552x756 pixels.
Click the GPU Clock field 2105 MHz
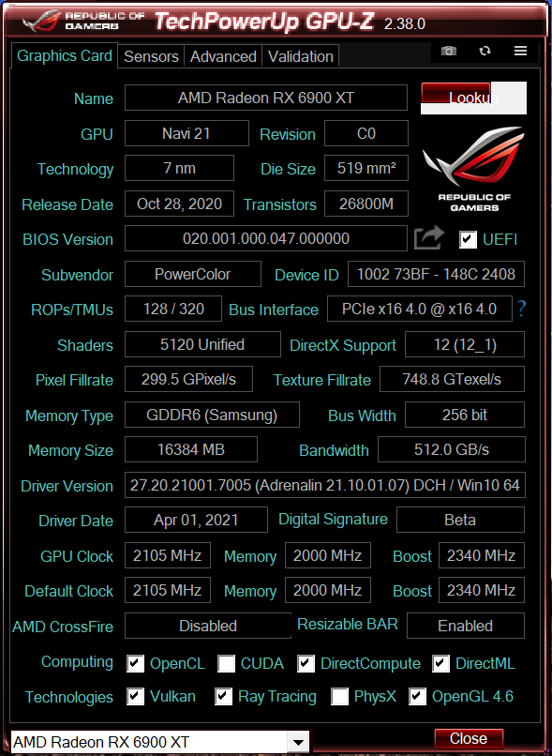(x=168, y=555)
